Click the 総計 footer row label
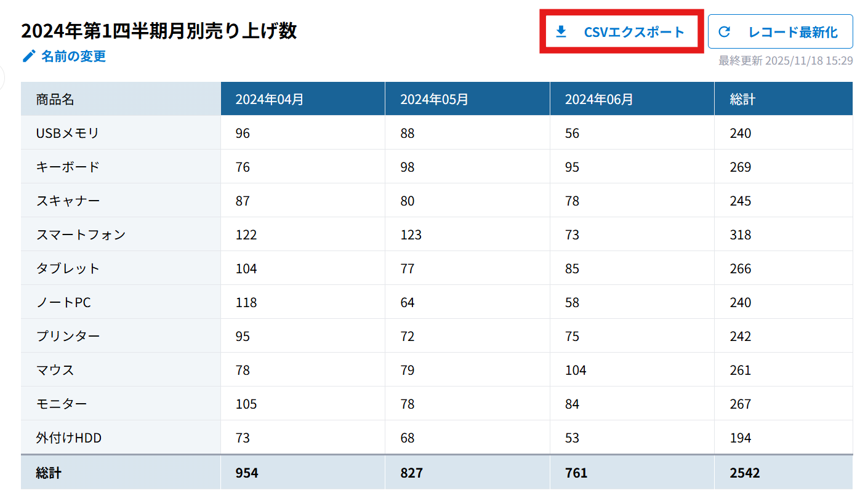 coord(49,473)
